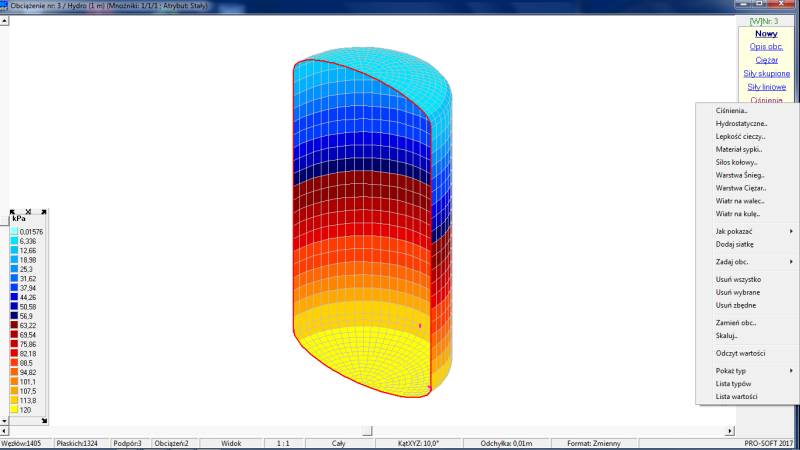
Task: Click the 31,62 blue legend swatch
Action: click(x=14, y=279)
